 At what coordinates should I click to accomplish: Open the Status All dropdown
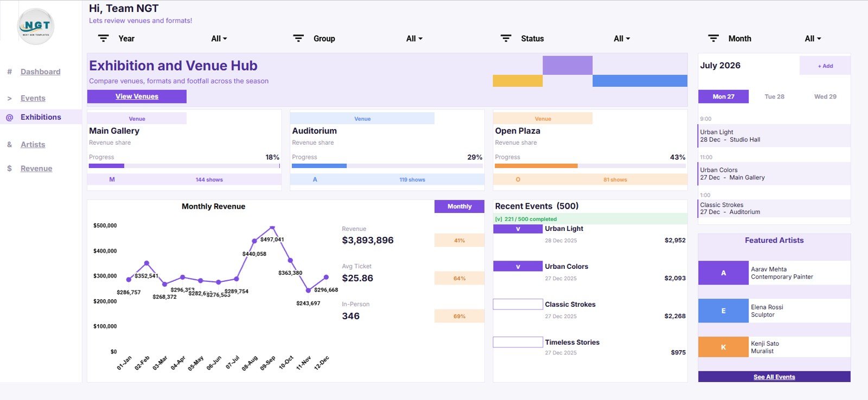click(x=622, y=38)
